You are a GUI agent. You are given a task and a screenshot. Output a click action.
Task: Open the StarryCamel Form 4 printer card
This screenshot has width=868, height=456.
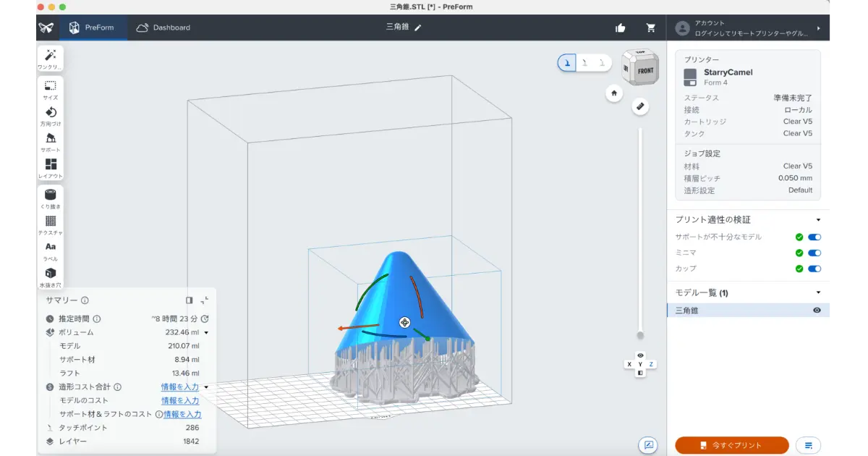[748, 77]
